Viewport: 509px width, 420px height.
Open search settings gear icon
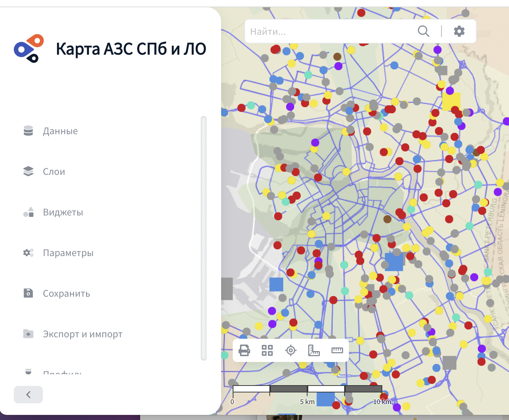point(459,31)
